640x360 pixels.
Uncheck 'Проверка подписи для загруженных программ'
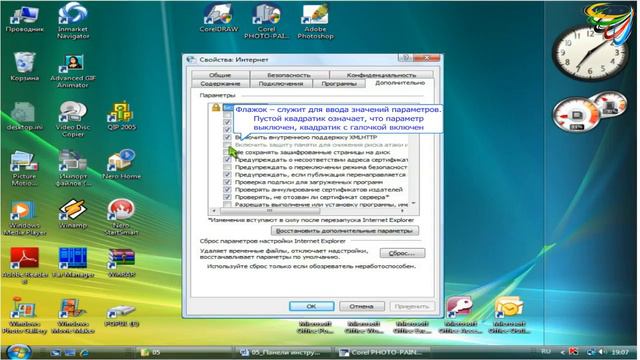pos(228,182)
